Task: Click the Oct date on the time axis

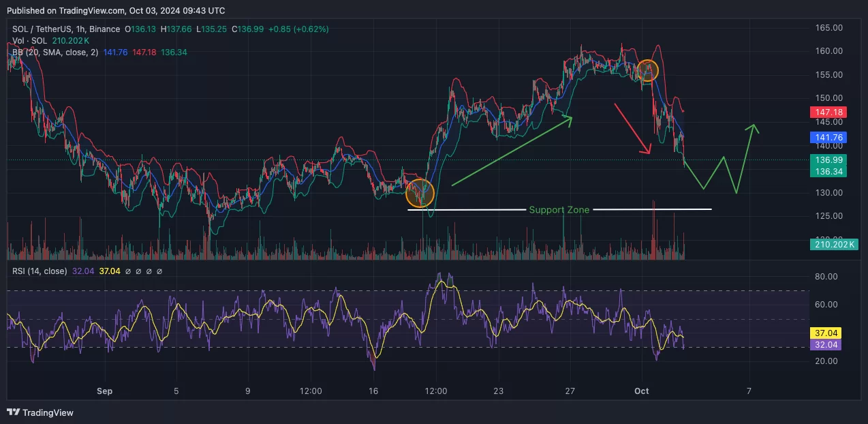Action: tap(641, 391)
